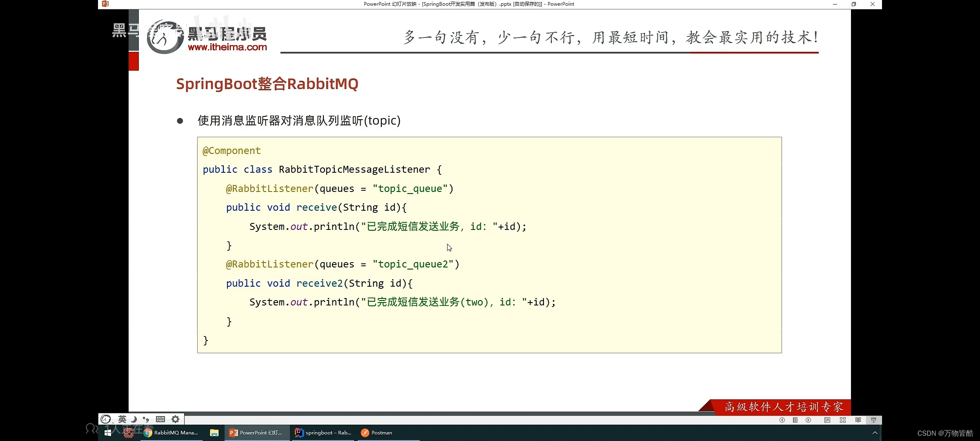Viewport: 980px width, 441px height.
Task: Click the Slide Show view button
Action: coord(873,420)
